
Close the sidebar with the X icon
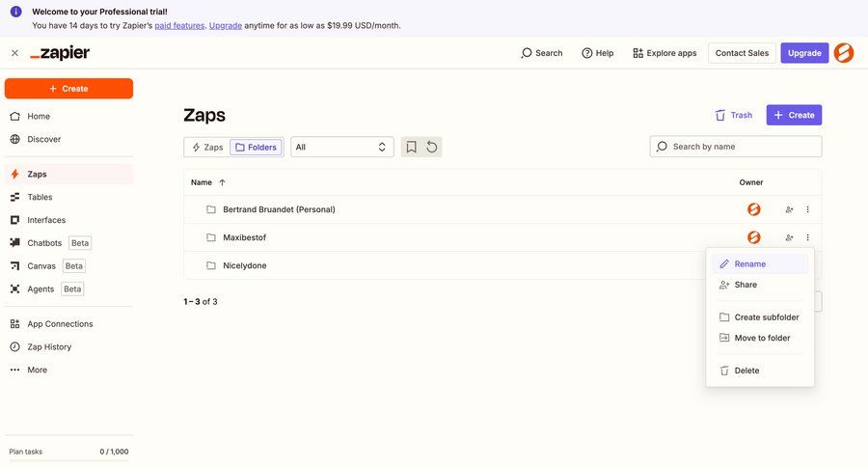point(14,53)
